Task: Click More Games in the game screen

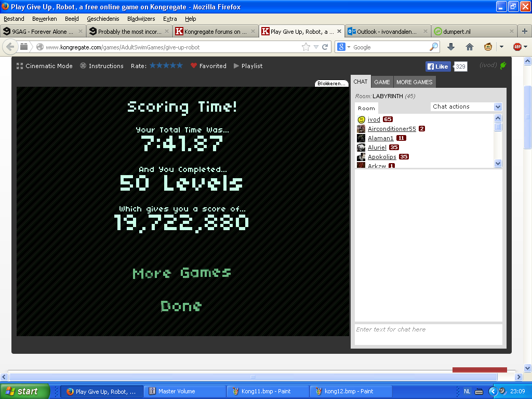Action: 182,273
